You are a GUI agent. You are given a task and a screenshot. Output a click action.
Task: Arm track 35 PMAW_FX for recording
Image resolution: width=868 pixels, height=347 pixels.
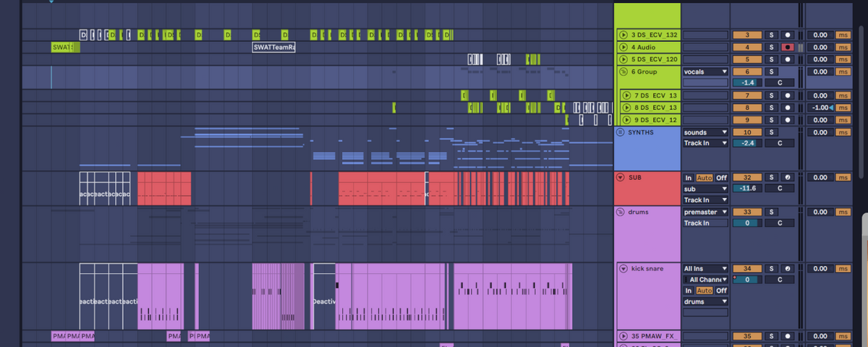[787, 336]
